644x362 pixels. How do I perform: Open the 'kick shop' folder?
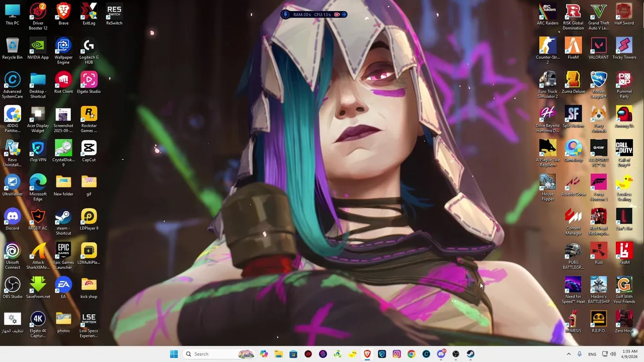[x=89, y=288]
